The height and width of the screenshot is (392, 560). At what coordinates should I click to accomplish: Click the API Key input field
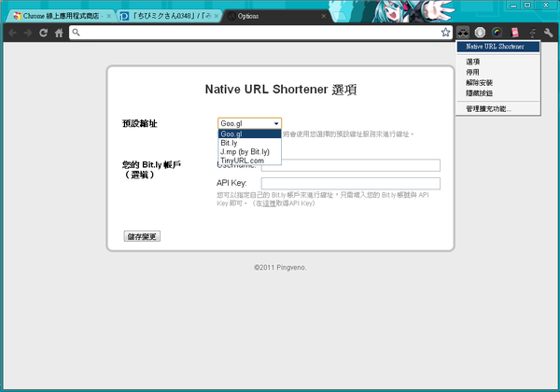(x=351, y=184)
